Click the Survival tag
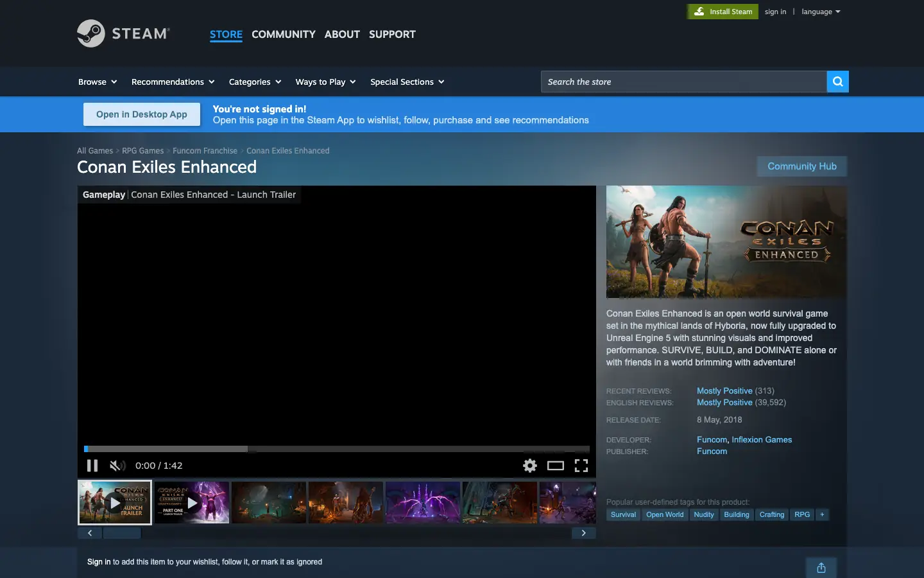 [x=623, y=514]
